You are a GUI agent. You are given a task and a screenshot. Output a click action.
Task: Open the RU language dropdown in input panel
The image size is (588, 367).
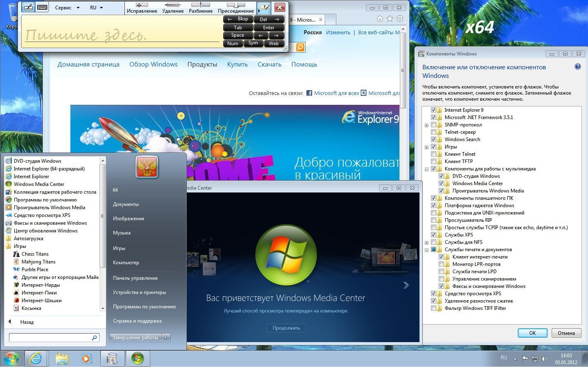(x=97, y=7)
